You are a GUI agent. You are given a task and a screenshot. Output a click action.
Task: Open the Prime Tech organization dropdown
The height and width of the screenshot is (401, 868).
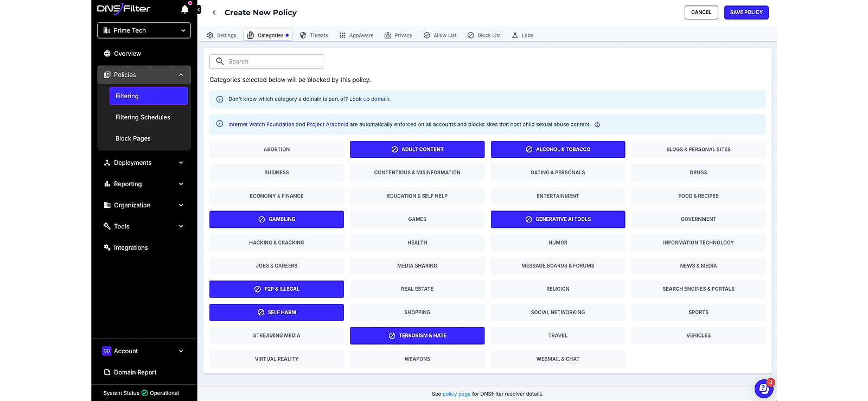tap(144, 30)
